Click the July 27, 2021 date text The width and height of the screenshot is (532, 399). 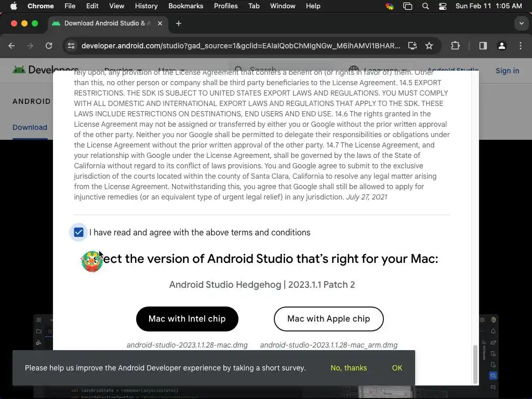[x=366, y=197]
